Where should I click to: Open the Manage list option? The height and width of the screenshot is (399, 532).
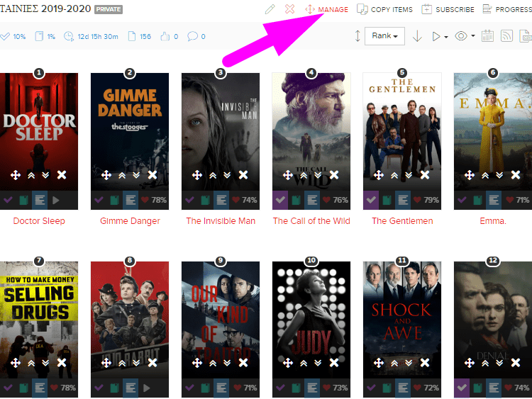326,9
